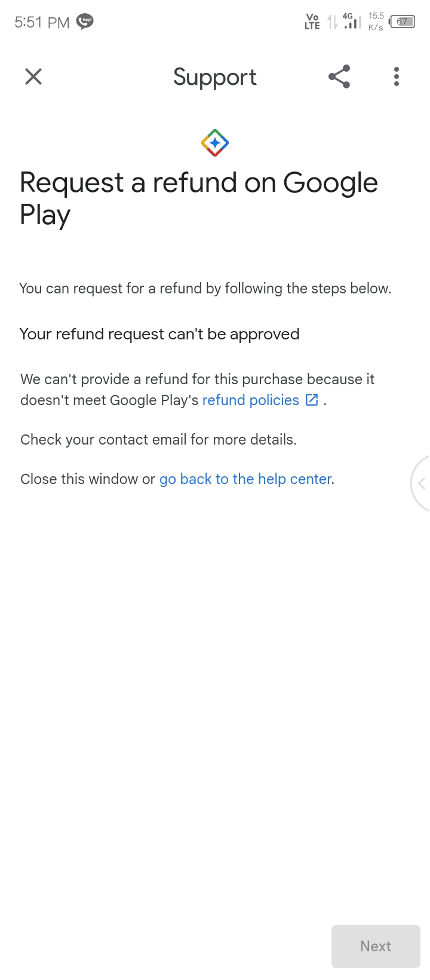The image size is (430, 980).
Task: Close the Support window with the X
Action: [x=33, y=76]
